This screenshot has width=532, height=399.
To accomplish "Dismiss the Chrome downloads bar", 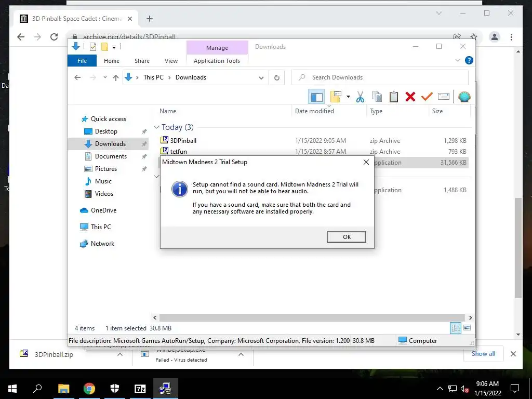I will [x=513, y=354].
